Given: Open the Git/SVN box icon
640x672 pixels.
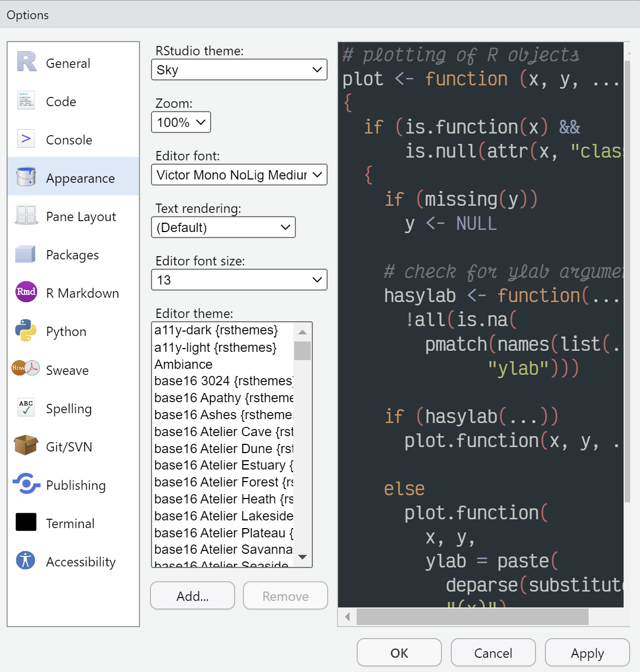Looking at the screenshot, I should (x=25, y=446).
